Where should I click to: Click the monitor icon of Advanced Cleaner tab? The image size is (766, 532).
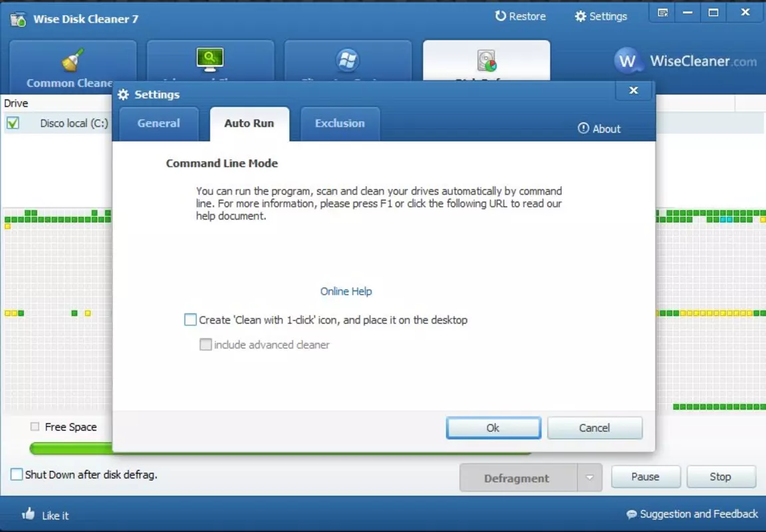[x=210, y=60]
